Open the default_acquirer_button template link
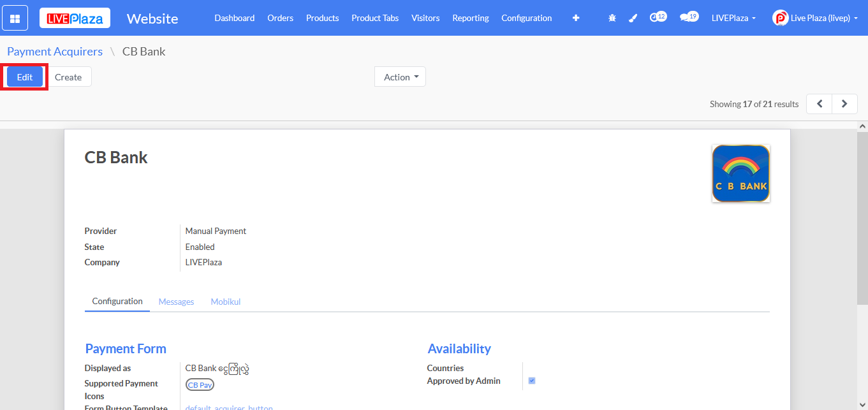 coord(229,407)
